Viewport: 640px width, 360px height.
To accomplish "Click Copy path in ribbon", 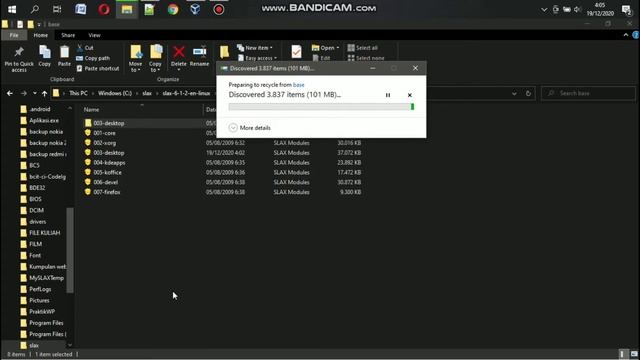I will point(93,58).
